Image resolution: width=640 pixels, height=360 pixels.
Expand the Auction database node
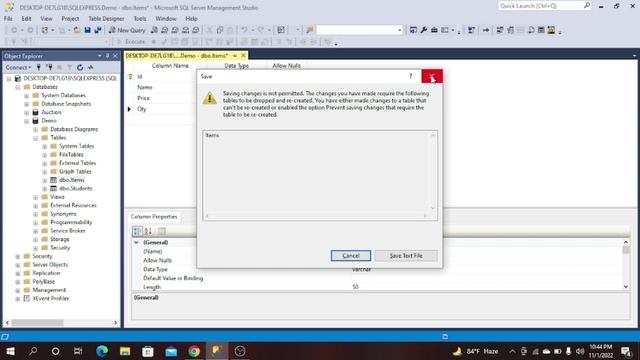click(27, 112)
